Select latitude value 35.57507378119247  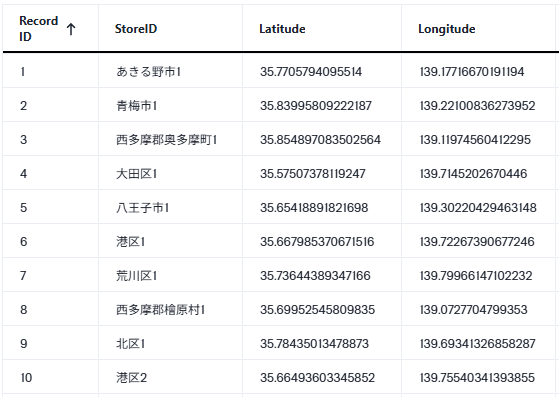313,174
